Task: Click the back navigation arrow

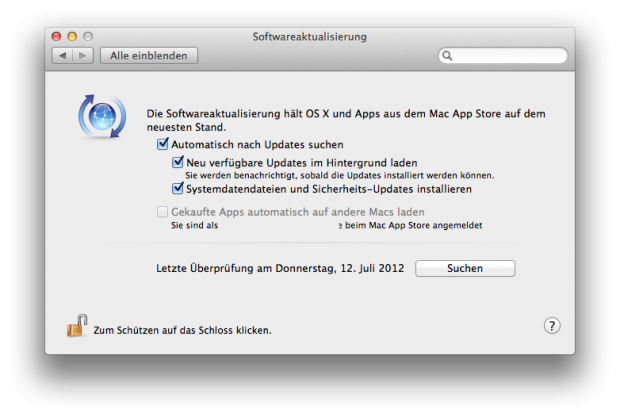Action: [62, 56]
